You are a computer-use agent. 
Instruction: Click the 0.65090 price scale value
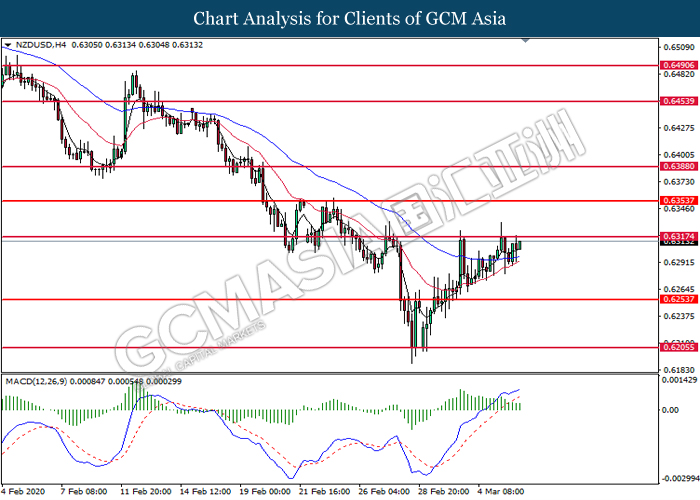679,47
